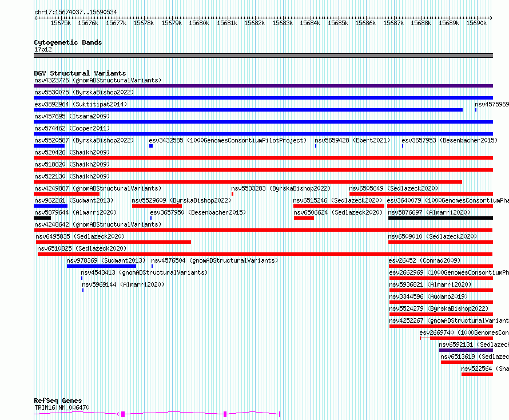Select the nsv520426 Shaikh2009 label

(72, 152)
